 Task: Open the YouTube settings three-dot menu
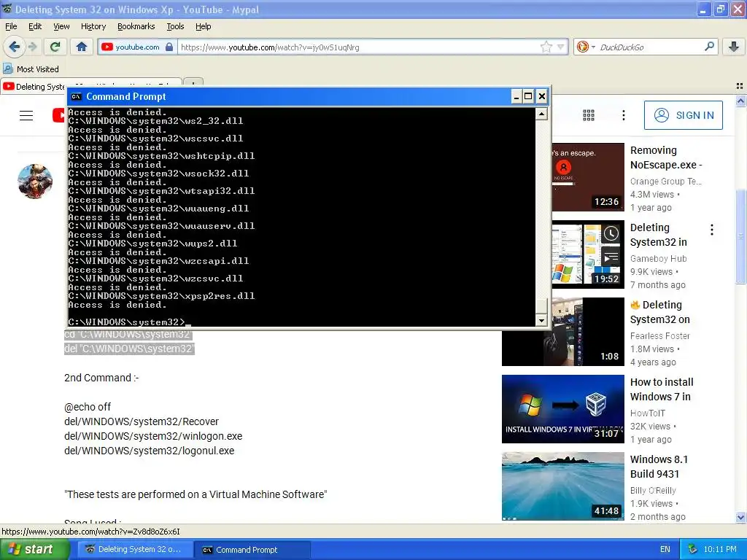tap(623, 115)
